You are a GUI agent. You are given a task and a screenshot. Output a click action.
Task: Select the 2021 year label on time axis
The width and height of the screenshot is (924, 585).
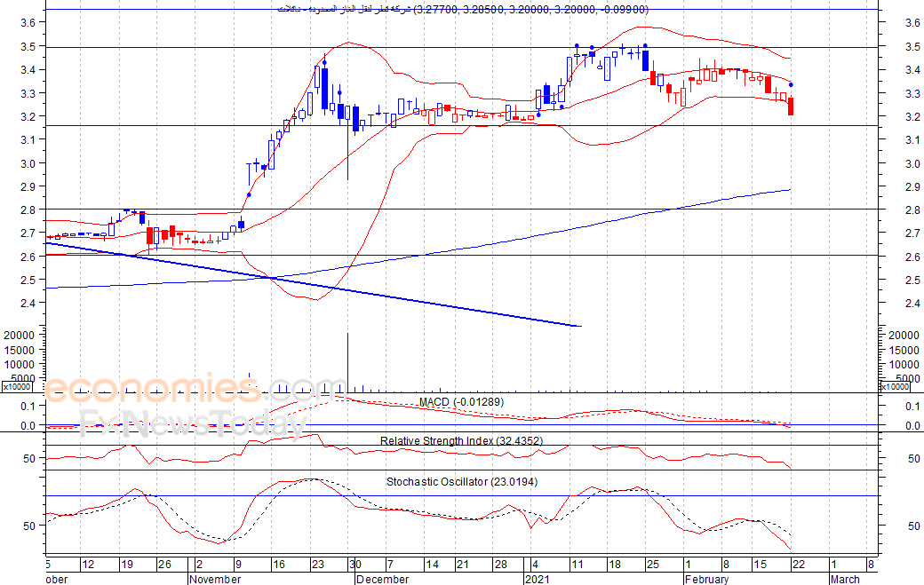coord(538,579)
